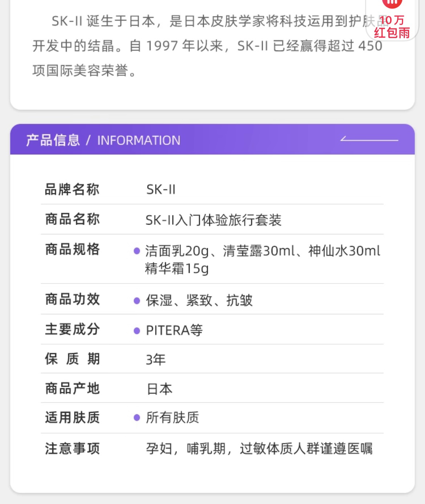Select the brand value SK-II
Screen dimensions: 425x504
pos(161,189)
